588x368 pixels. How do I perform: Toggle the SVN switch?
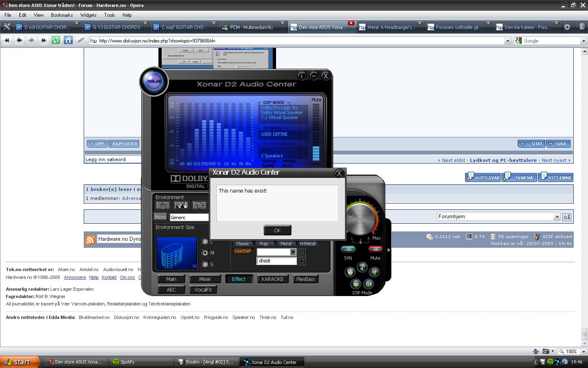pyautogui.click(x=348, y=249)
